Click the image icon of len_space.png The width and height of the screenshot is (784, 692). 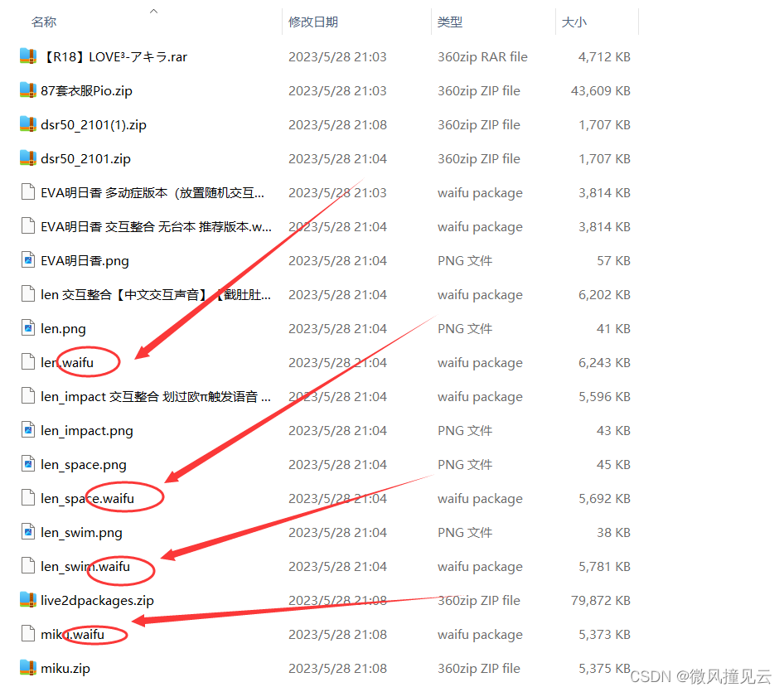coord(28,464)
